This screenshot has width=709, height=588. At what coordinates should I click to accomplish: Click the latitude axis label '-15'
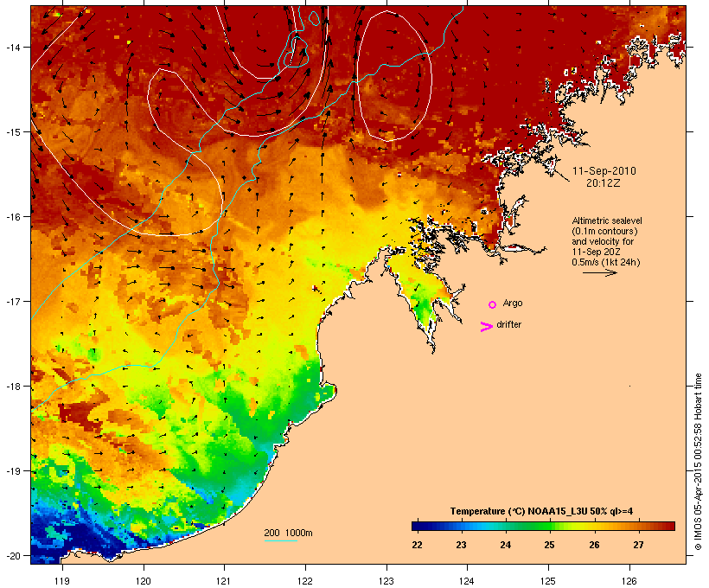pyautogui.click(x=13, y=132)
